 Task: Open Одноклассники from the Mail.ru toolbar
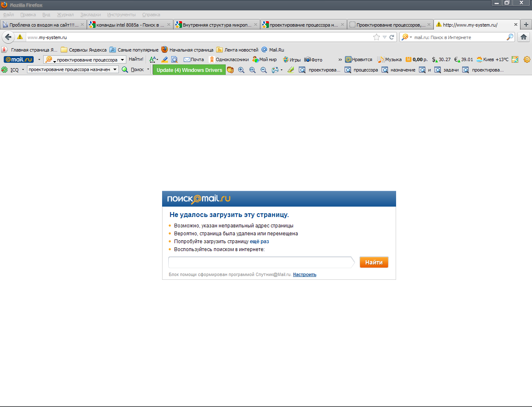(x=229, y=59)
